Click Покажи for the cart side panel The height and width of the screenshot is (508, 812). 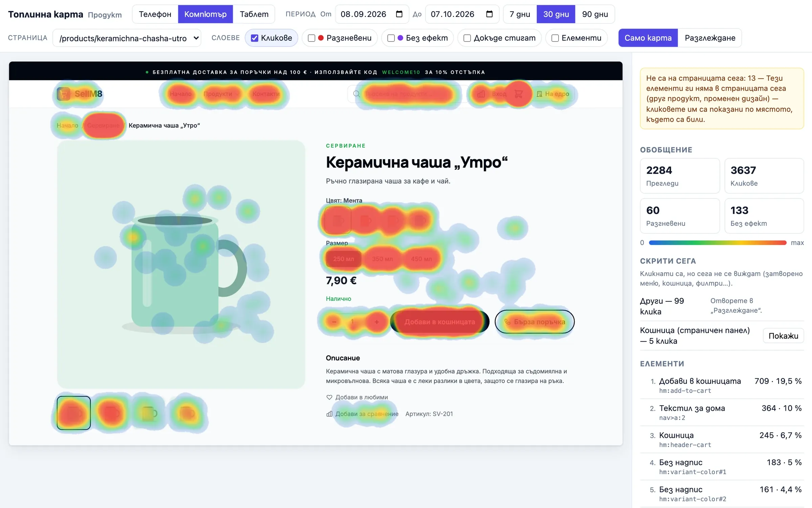pyautogui.click(x=783, y=336)
